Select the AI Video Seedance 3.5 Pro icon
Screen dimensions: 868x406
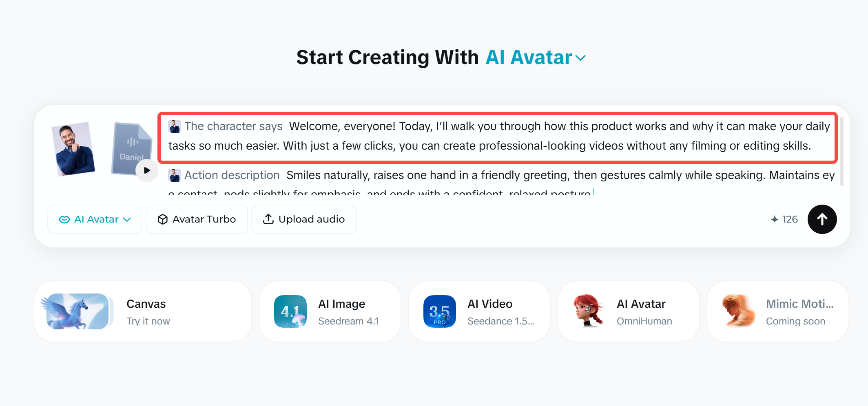pyautogui.click(x=440, y=311)
